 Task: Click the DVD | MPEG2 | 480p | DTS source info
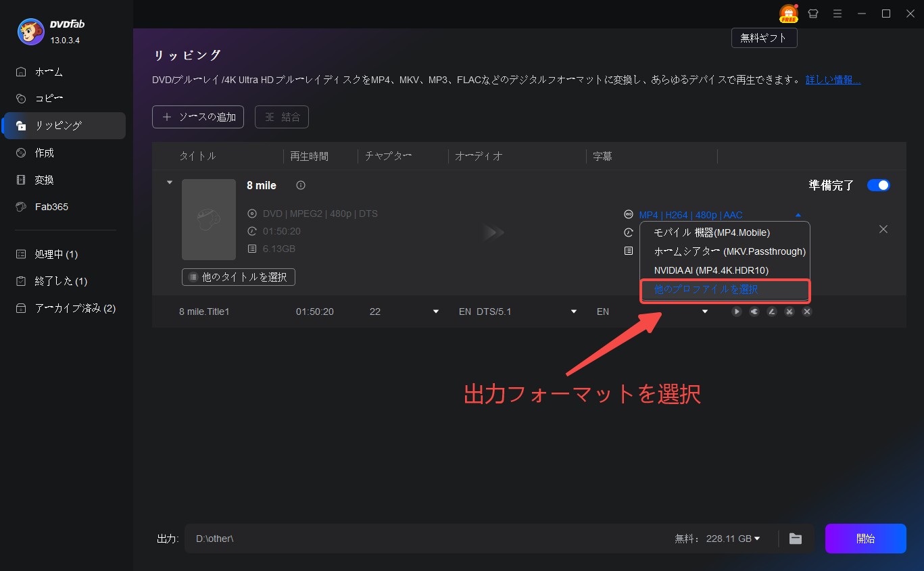pyautogui.click(x=320, y=214)
